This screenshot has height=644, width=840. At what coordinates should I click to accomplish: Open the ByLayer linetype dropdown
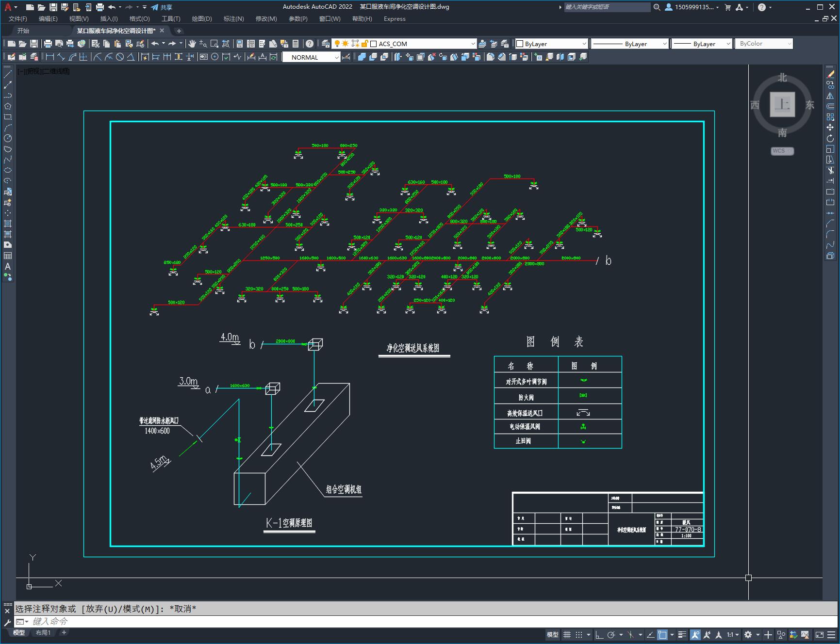click(630, 44)
